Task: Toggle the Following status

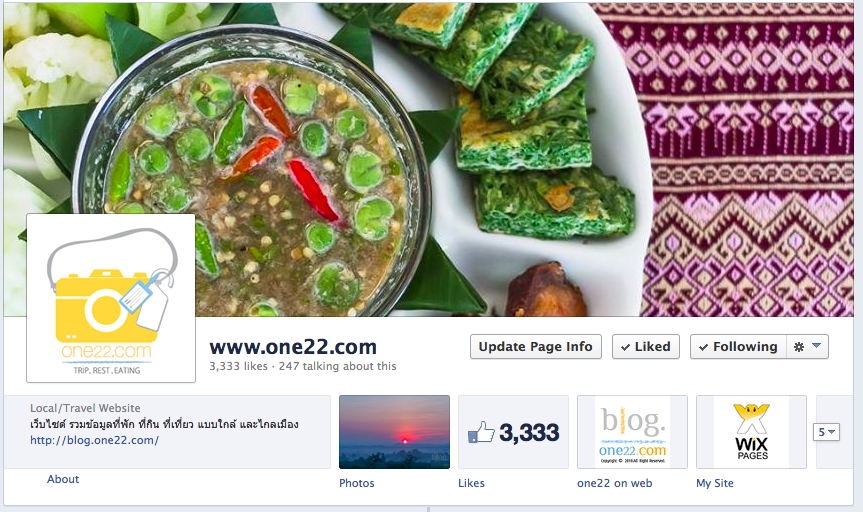Action: point(738,347)
